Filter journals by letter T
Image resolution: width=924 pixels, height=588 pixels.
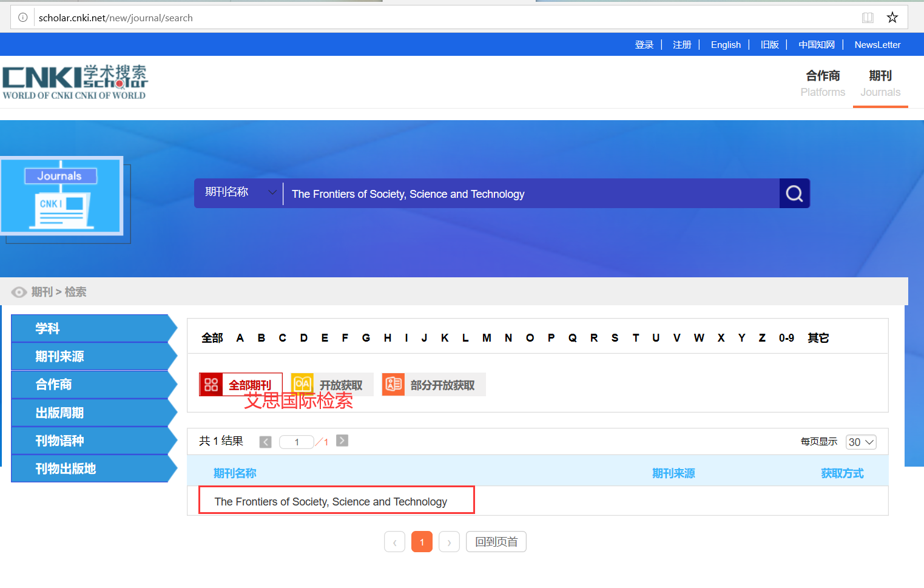click(x=636, y=338)
